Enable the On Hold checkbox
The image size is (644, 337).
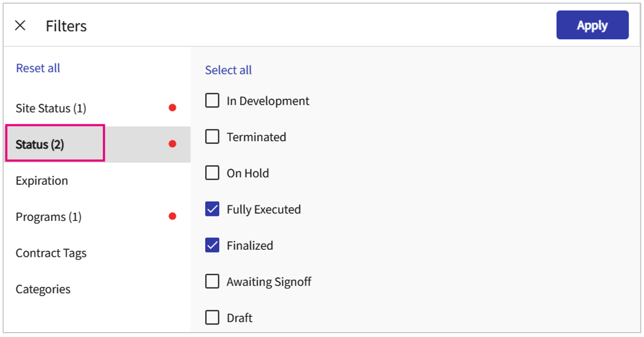(x=212, y=173)
